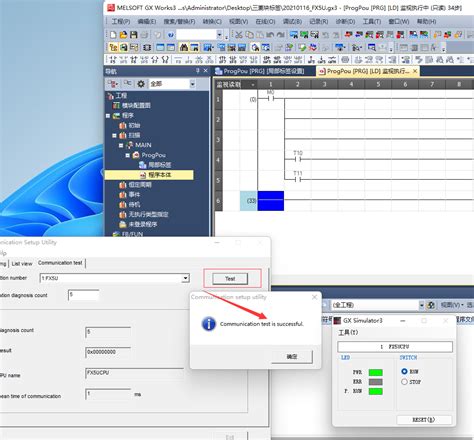Click the New project icon in the toolbar
The width and height of the screenshot is (474, 440).
tap(113, 35)
